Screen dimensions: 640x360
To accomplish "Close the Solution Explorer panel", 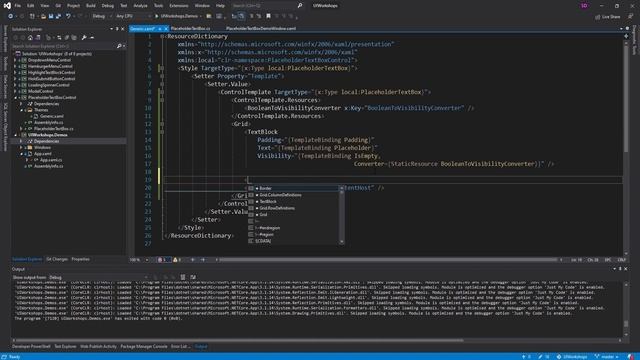I will coord(122,29).
